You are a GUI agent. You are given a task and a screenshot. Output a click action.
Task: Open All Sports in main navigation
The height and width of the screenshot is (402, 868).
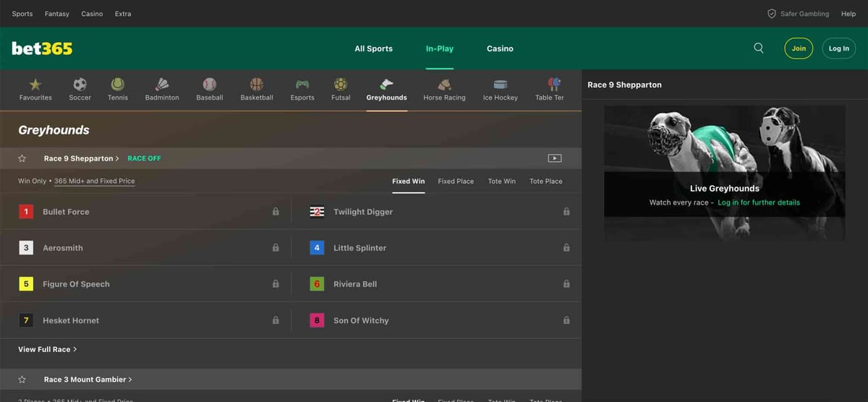coord(373,48)
